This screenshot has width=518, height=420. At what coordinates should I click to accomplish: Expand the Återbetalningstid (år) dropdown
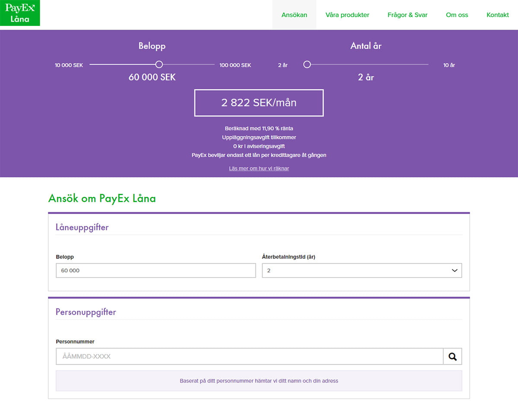tap(362, 271)
